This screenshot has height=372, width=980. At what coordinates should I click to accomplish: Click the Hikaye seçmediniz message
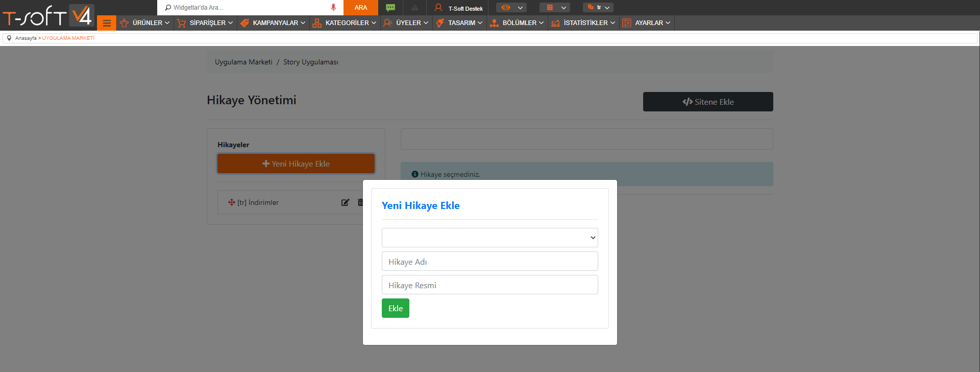[450, 174]
